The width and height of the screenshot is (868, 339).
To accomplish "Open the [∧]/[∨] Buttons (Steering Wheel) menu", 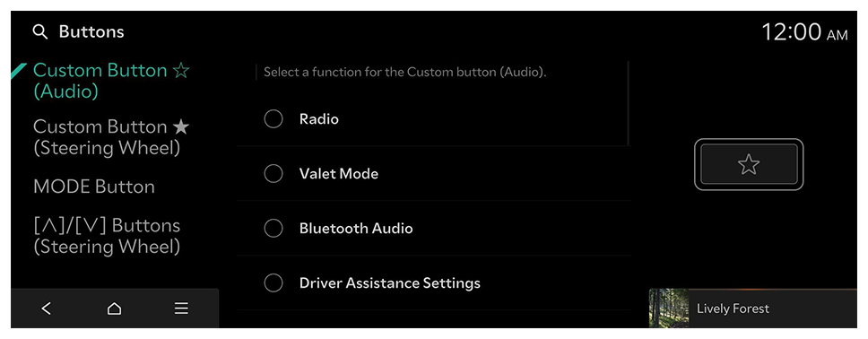I will [x=107, y=236].
